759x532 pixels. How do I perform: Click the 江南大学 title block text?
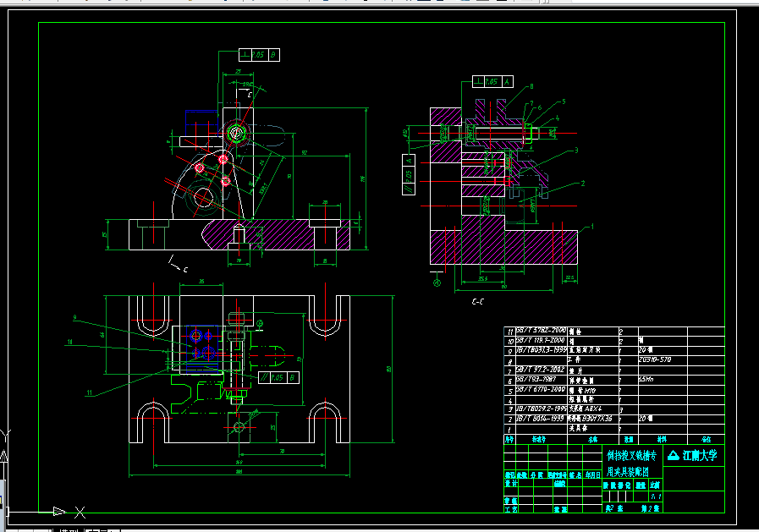pos(700,456)
